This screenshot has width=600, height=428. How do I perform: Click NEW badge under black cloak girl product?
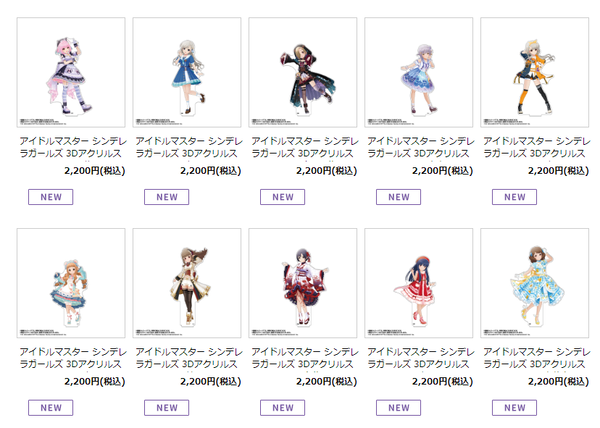tap(282, 197)
